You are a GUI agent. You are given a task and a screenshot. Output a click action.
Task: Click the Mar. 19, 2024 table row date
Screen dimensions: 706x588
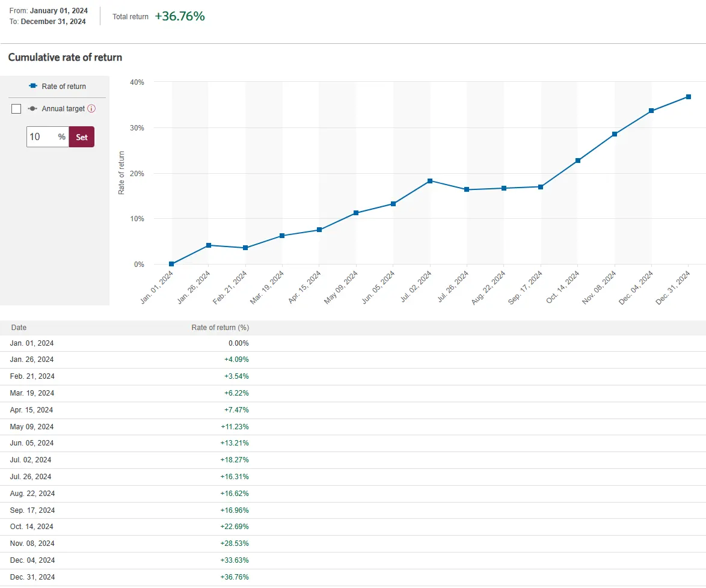[x=32, y=393]
